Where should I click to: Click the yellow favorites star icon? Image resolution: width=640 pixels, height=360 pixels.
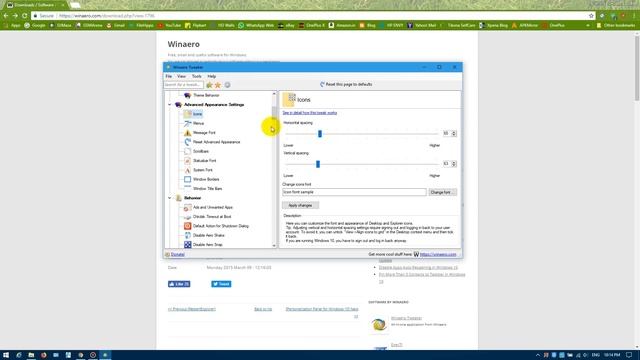pyautogui.click(x=218, y=85)
